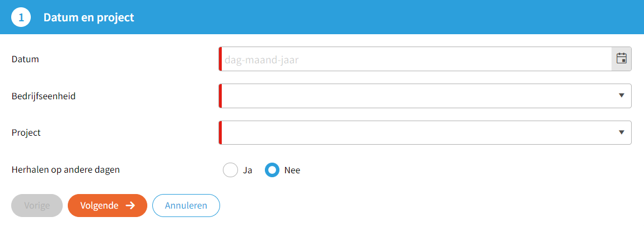Select the Ja radio button
This screenshot has height=226, width=644.
click(231, 170)
